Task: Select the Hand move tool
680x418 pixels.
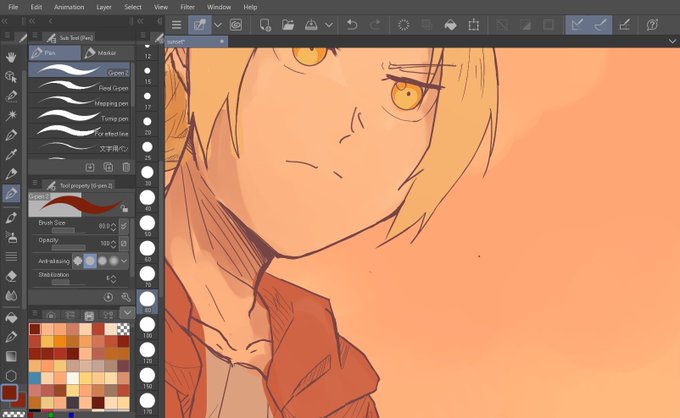Action: (11, 57)
